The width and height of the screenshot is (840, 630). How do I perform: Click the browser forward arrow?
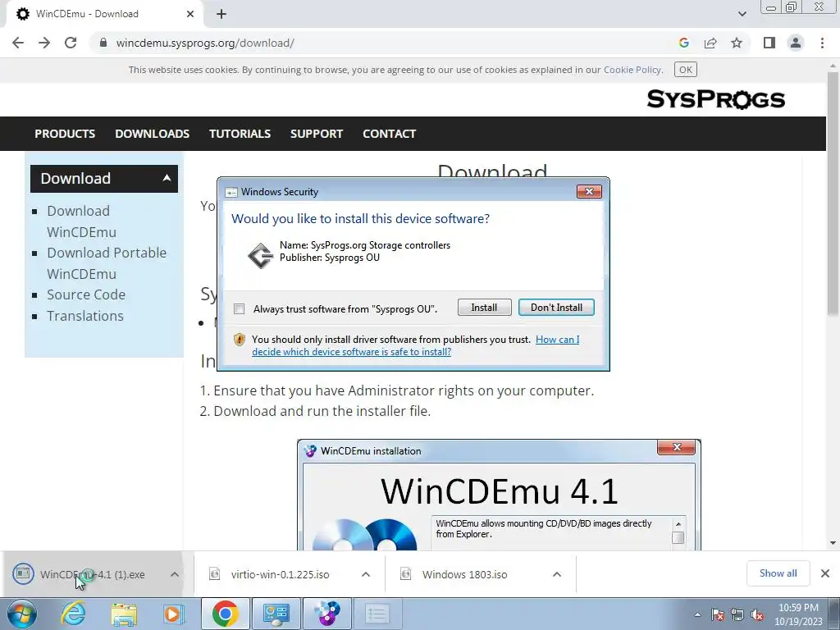[x=44, y=43]
